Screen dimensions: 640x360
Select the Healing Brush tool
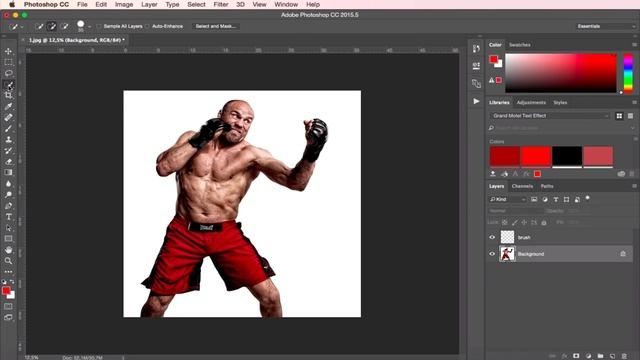click(x=8, y=118)
